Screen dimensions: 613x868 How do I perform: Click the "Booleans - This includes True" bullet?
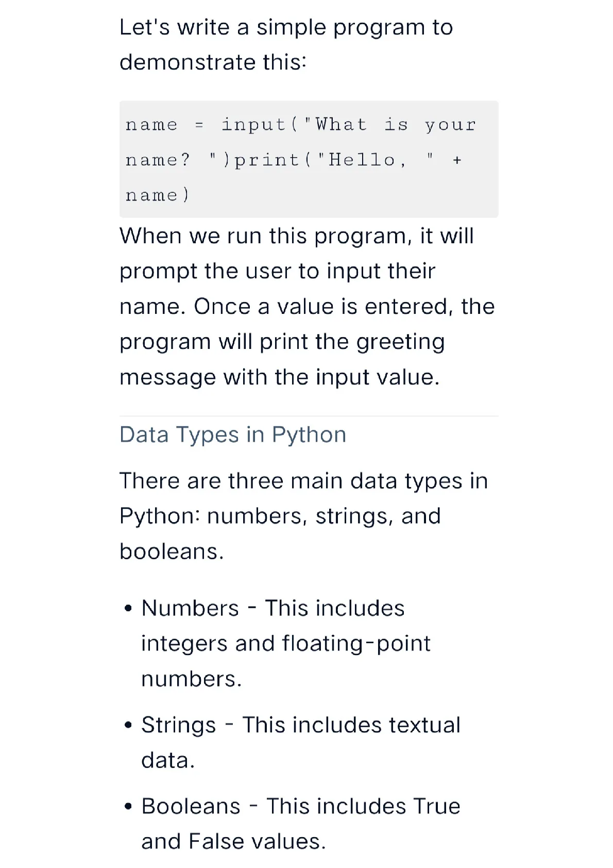[x=301, y=806]
